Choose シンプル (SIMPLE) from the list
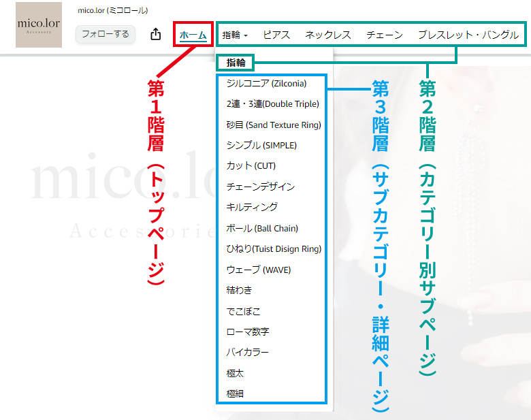Image resolution: width=531 pixels, height=420 pixels. tap(261, 145)
